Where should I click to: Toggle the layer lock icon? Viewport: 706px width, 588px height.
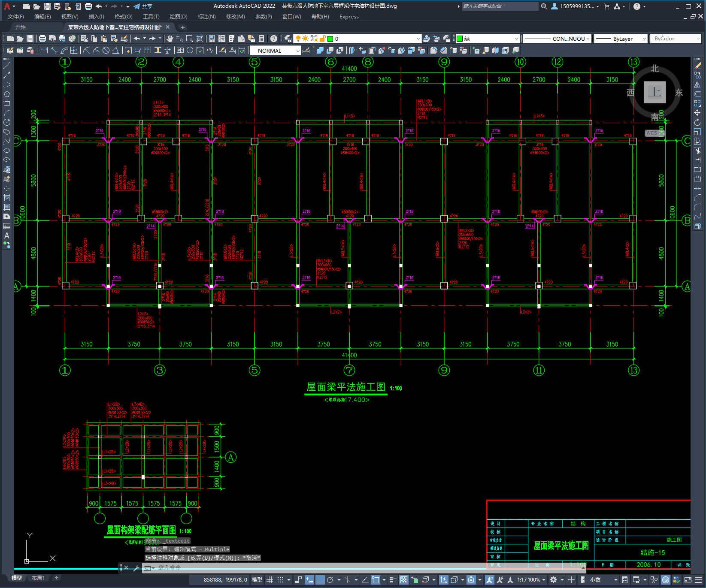(x=322, y=39)
